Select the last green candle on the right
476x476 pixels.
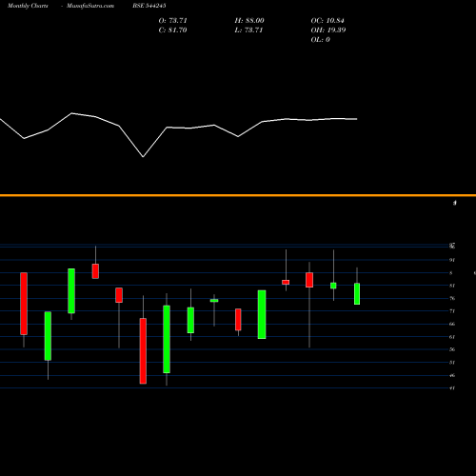pos(357,293)
